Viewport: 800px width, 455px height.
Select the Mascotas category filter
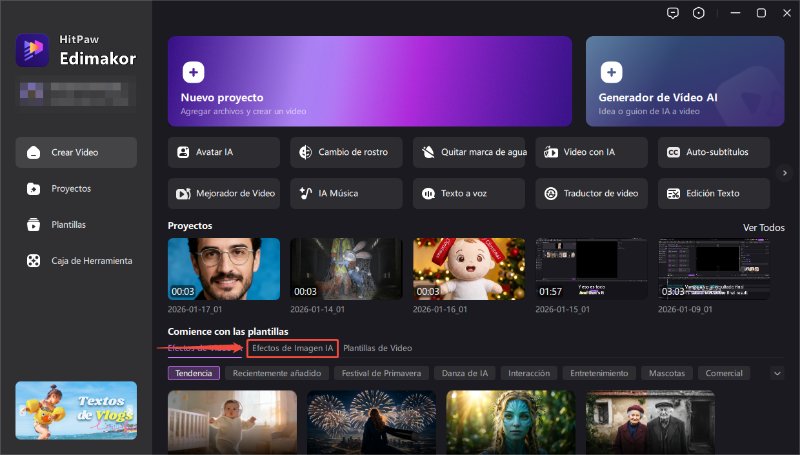pos(667,373)
